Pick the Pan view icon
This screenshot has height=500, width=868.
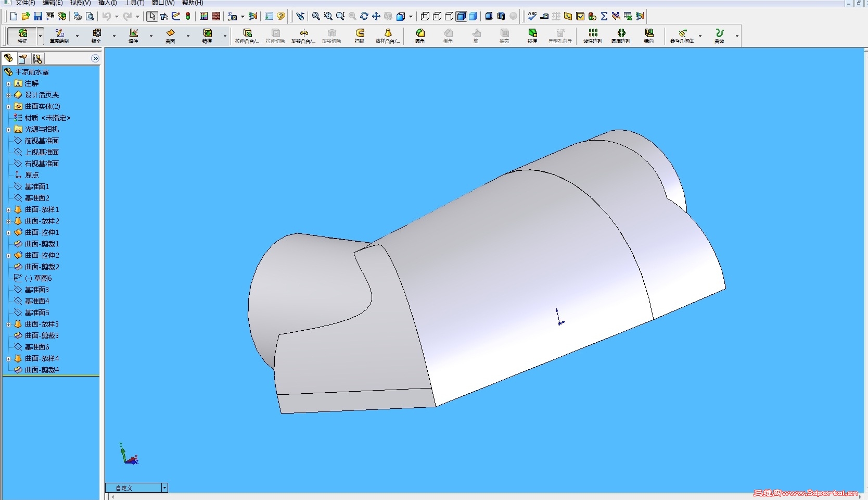tap(376, 17)
